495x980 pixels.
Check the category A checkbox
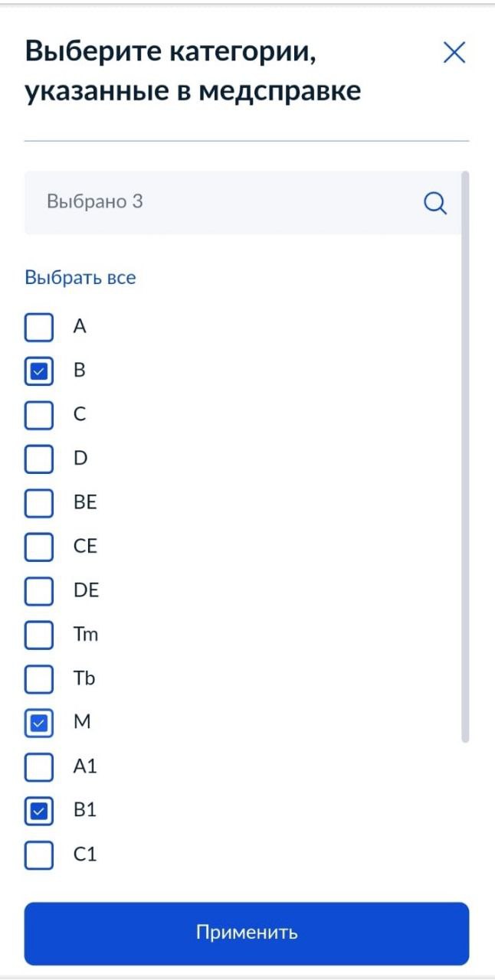[39, 328]
